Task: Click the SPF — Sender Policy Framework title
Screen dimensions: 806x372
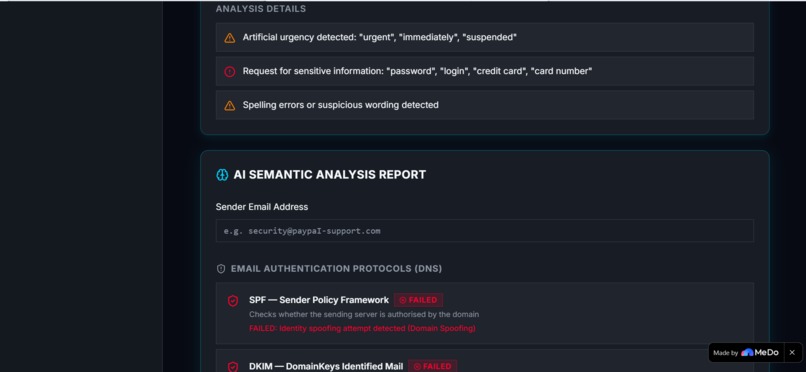Action: tap(319, 300)
